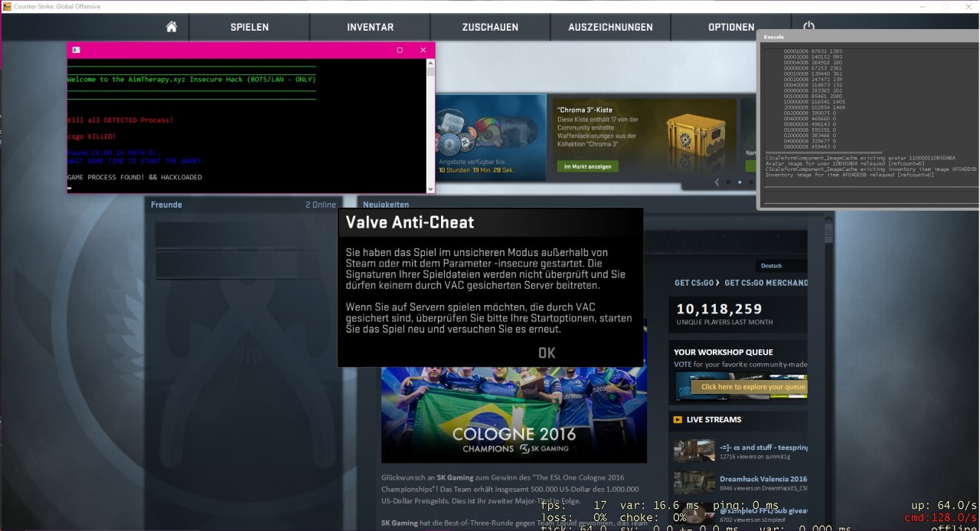Select the highlighted carousel page dot
Viewport: 980px width, 531px height.
pos(739,182)
